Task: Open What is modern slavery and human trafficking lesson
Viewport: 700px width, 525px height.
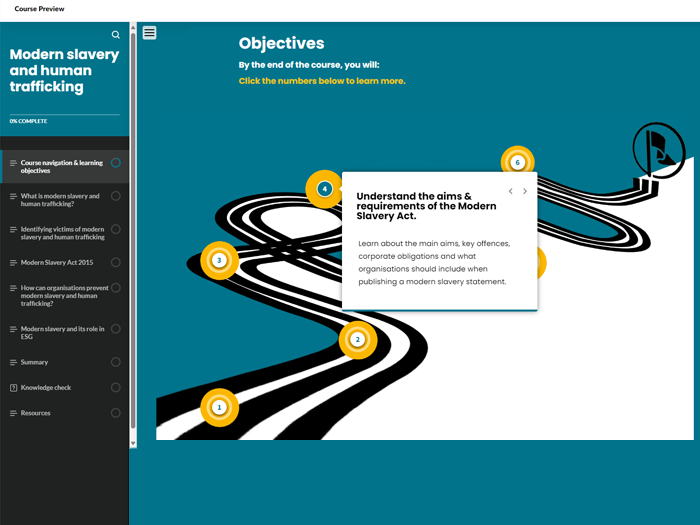Action: click(65, 200)
